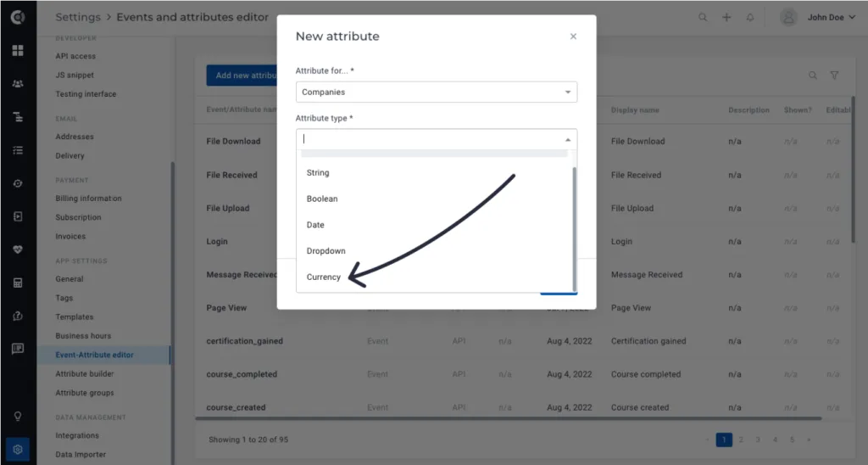Open Integrations page
The width and height of the screenshot is (868, 465).
pos(77,435)
